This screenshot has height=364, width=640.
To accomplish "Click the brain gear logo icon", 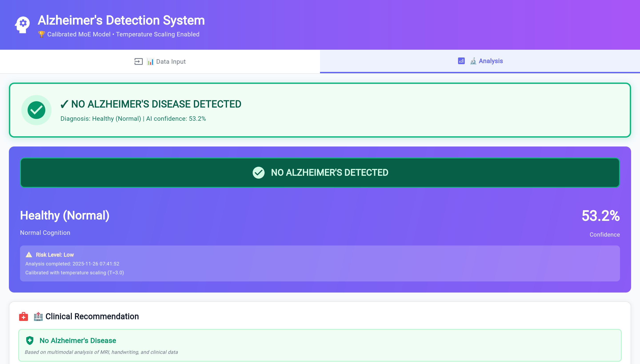I will [22, 24].
